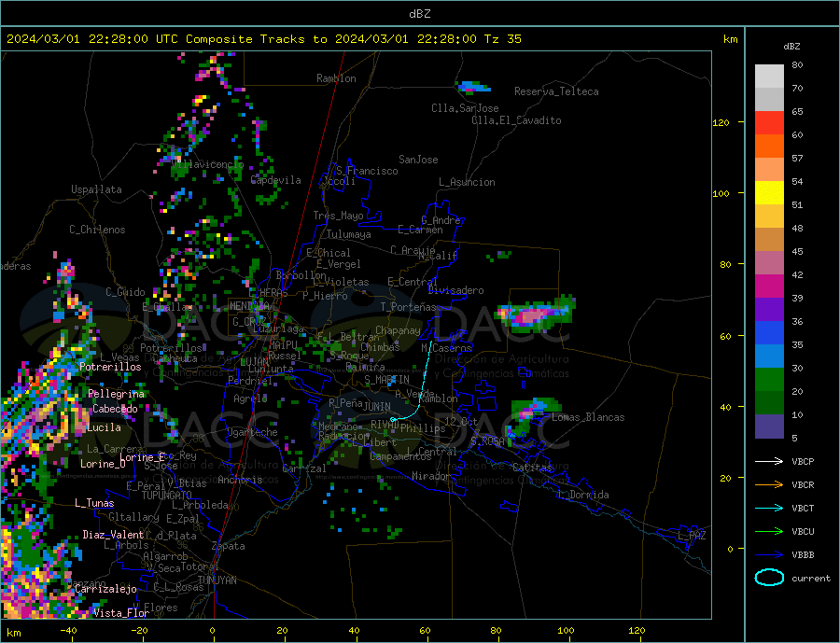Click the cyan 'current' ellipse legend symbol

click(x=769, y=578)
